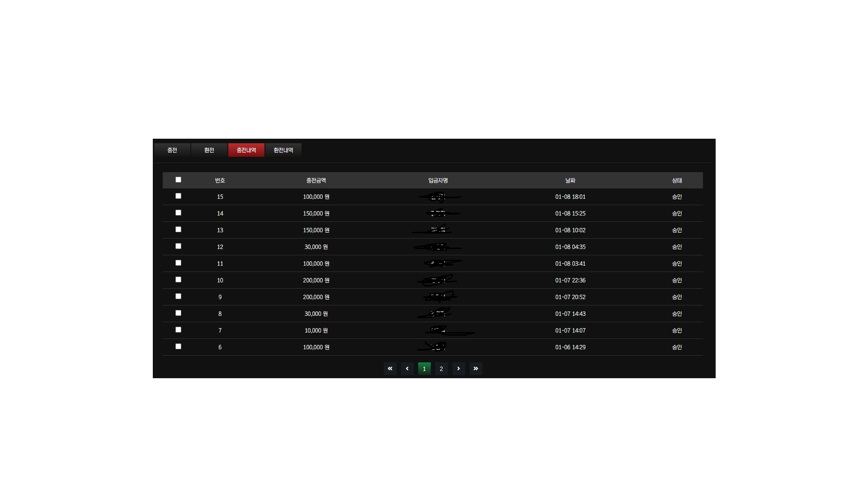This screenshot has width=868, height=488.
Task: Click the 100,000 원 amount in row 6
Action: [x=316, y=347]
